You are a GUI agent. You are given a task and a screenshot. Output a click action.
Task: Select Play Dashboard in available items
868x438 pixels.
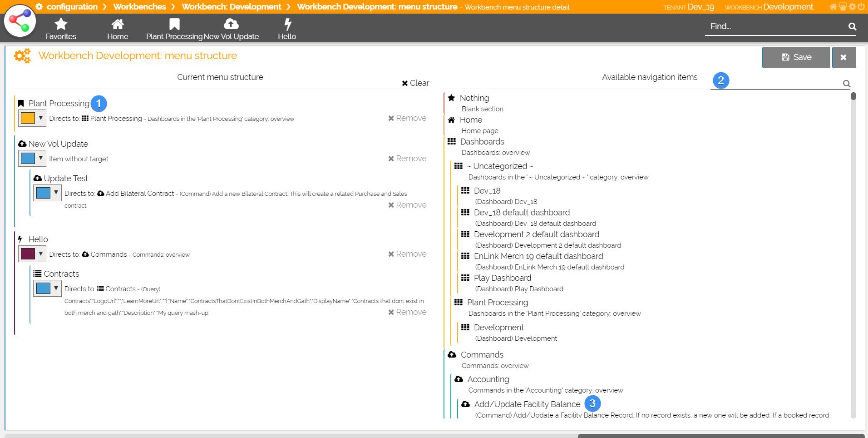(x=502, y=278)
